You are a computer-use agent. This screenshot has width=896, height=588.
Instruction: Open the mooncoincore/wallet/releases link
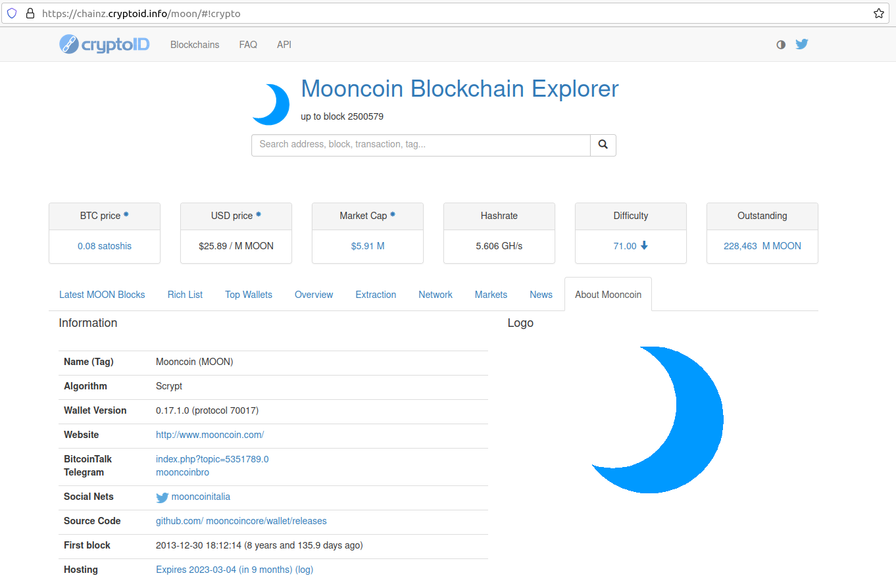[x=266, y=521]
